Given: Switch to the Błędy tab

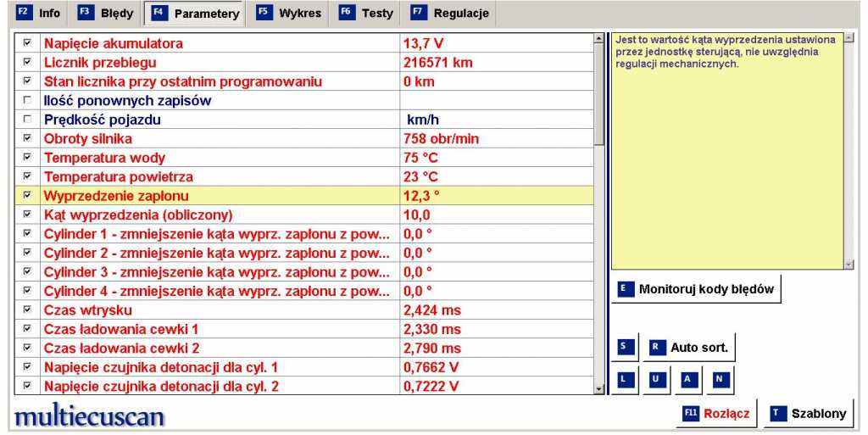Looking at the screenshot, I should [x=105, y=14].
